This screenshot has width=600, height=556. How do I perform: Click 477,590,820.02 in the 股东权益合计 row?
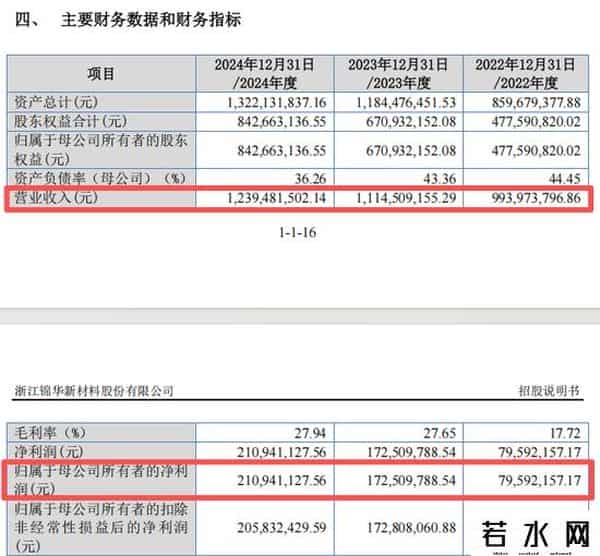(536, 122)
